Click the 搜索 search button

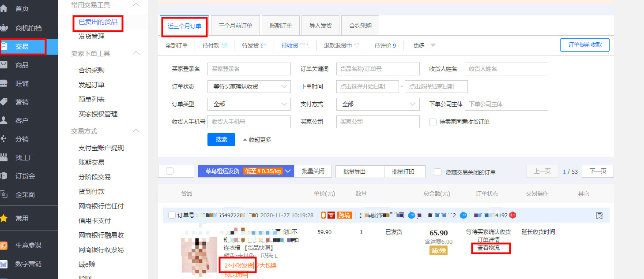(x=221, y=139)
